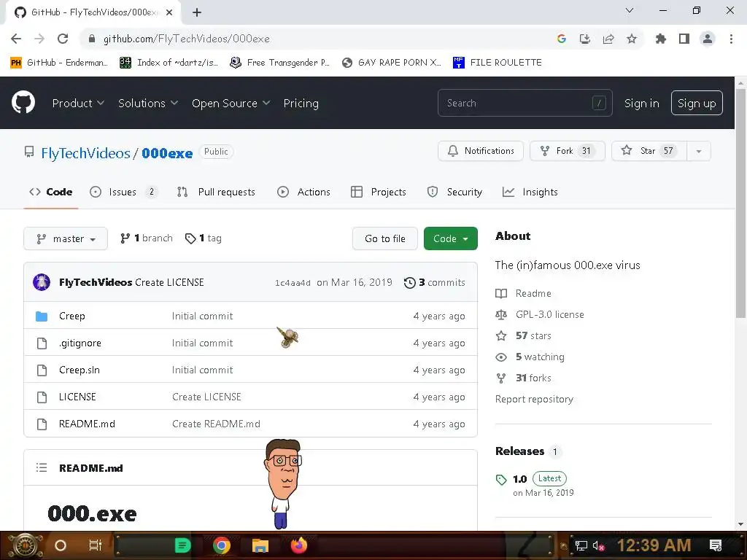Click FlyTechVideos avatar in commit row
This screenshot has height=560, width=747.
point(42,282)
